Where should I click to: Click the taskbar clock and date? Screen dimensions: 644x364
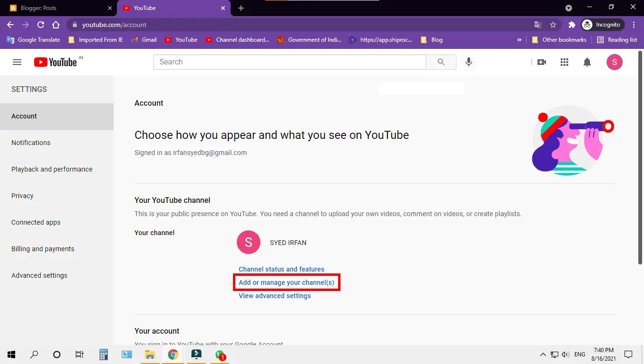pyautogui.click(x=603, y=355)
